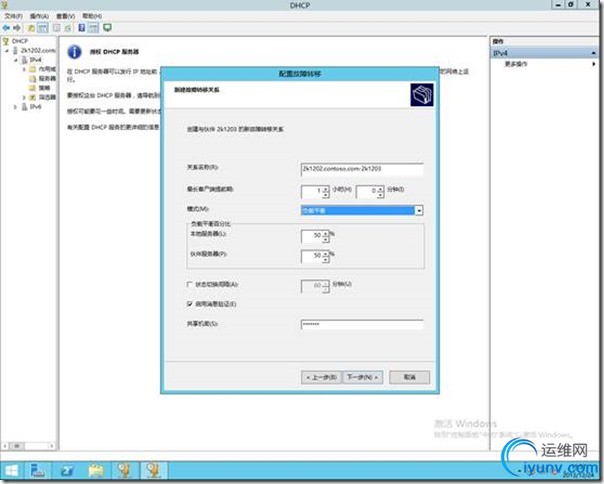Open 更多操作 More Actions in the Actions pane

pos(516,64)
